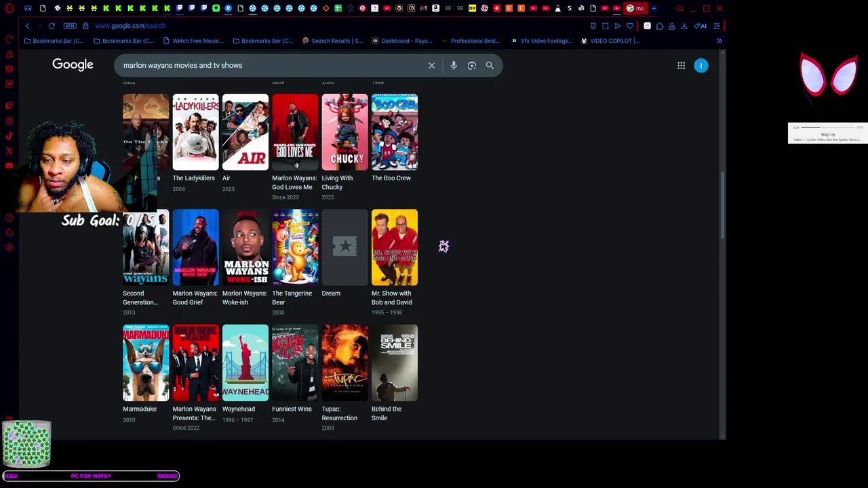Screen dimensions: 868x488
Task: Switch to the active Google 'ma' tab
Action: pos(635,9)
